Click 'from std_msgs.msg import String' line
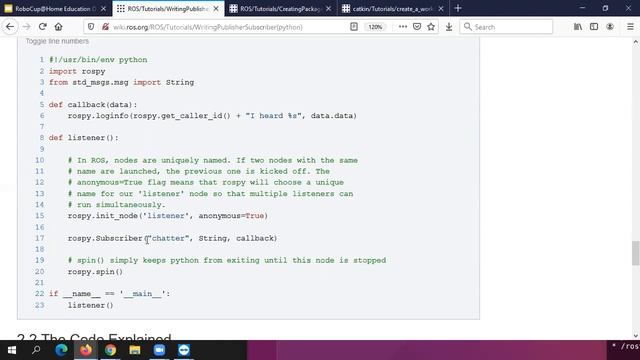 click(122, 82)
